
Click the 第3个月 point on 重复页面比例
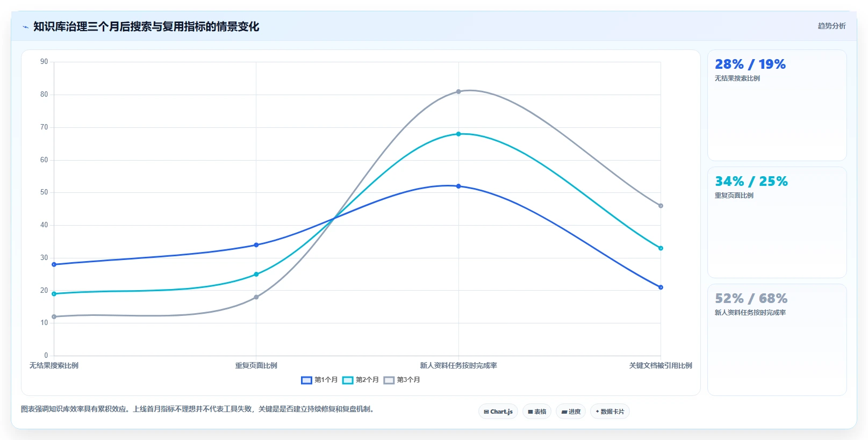click(x=256, y=297)
